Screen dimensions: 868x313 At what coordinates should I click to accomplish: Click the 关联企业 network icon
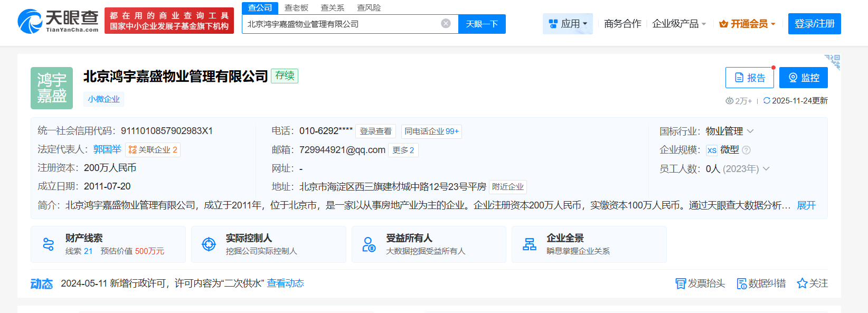133,150
